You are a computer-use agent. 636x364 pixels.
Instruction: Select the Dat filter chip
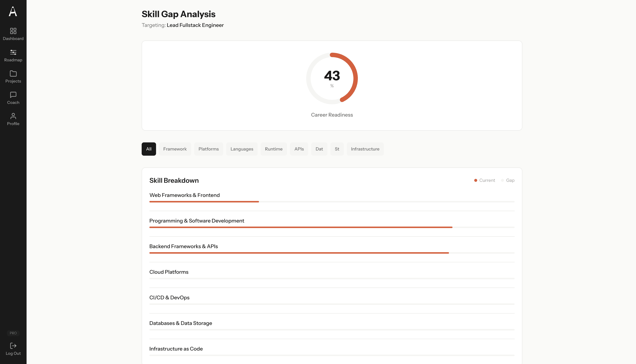coord(319,149)
